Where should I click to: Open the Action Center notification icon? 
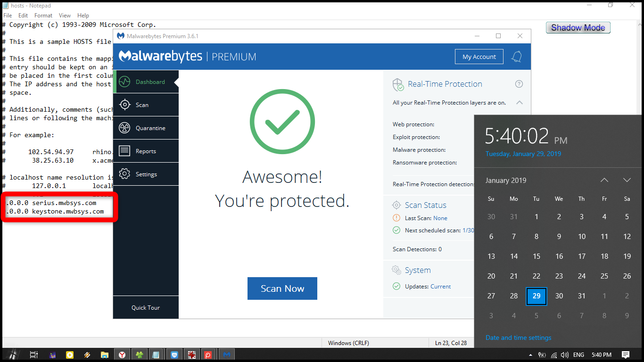pyautogui.click(x=626, y=355)
